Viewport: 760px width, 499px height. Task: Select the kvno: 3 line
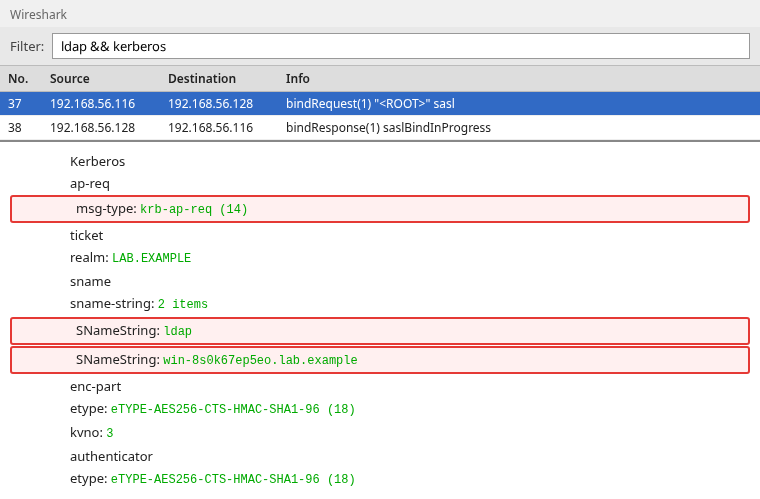92,432
